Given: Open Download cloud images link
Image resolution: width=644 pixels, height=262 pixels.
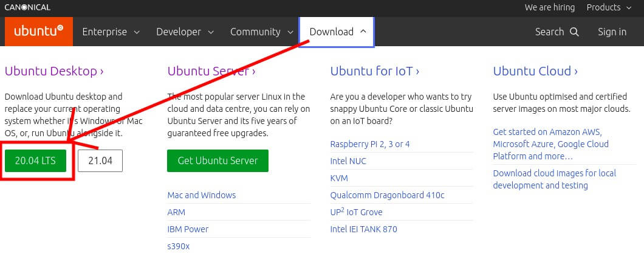Looking at the screenshot, I should (555, 179).
